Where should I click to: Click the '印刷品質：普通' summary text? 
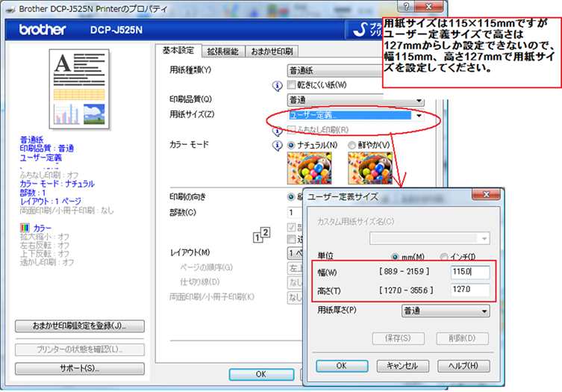[x=46, y=149]
